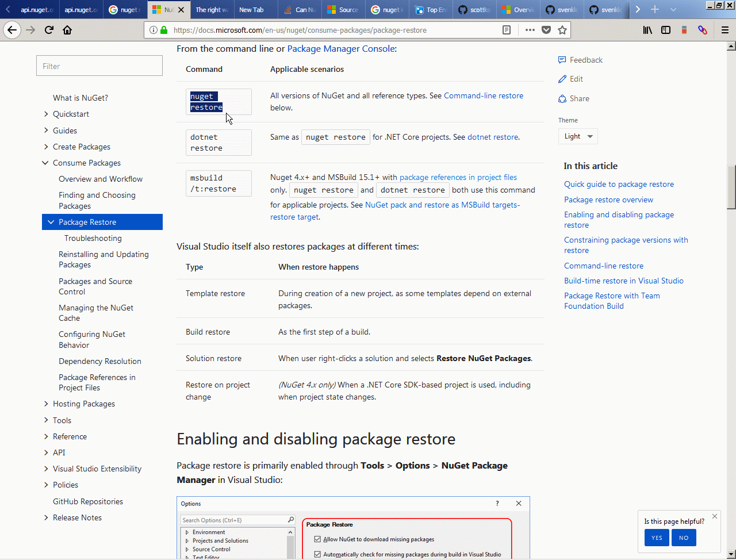Viewport: 736px width, 560px height.
Task: Expand the Guides section
Action: click(x=46, y=131)
